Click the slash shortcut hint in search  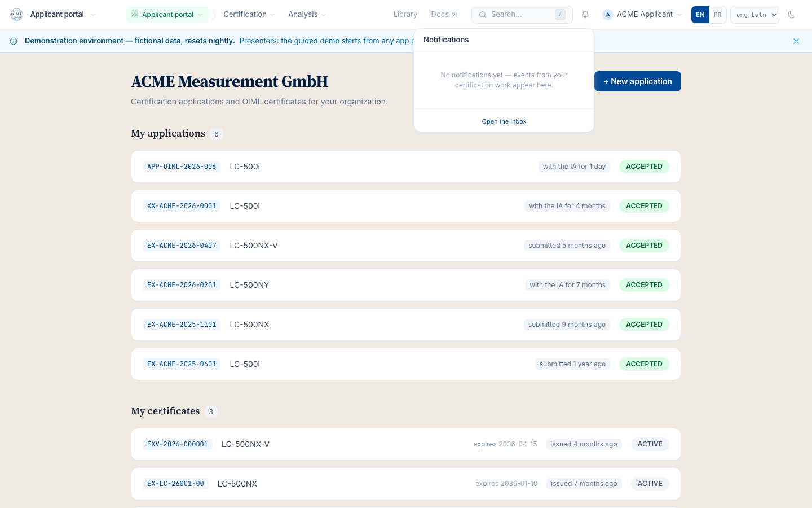pos(560,15)
